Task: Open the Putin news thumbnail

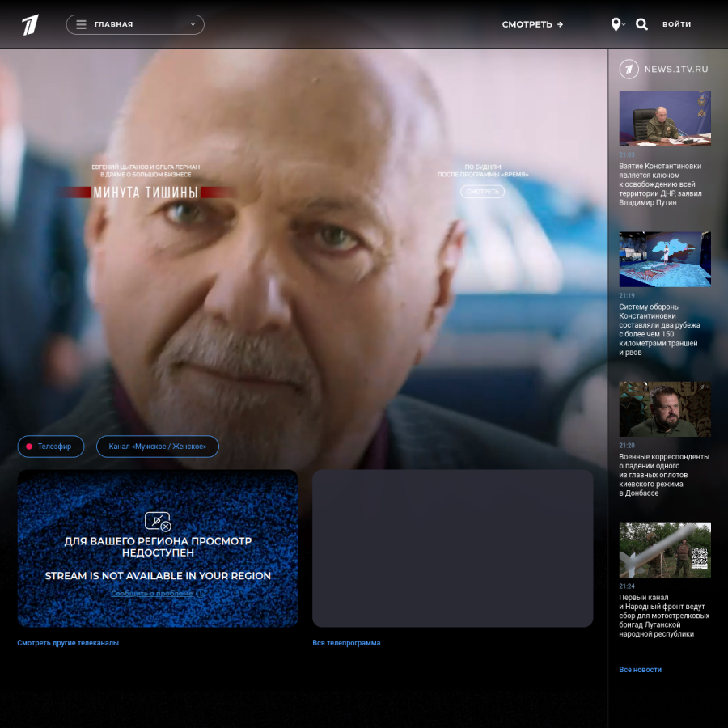Action: (665, 118)
